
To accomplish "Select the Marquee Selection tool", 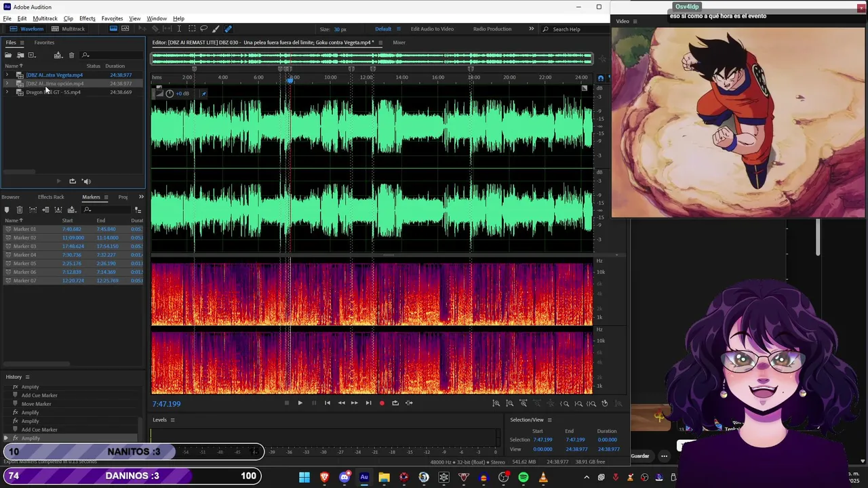I will pyautogui.click(x=192, y=29).
